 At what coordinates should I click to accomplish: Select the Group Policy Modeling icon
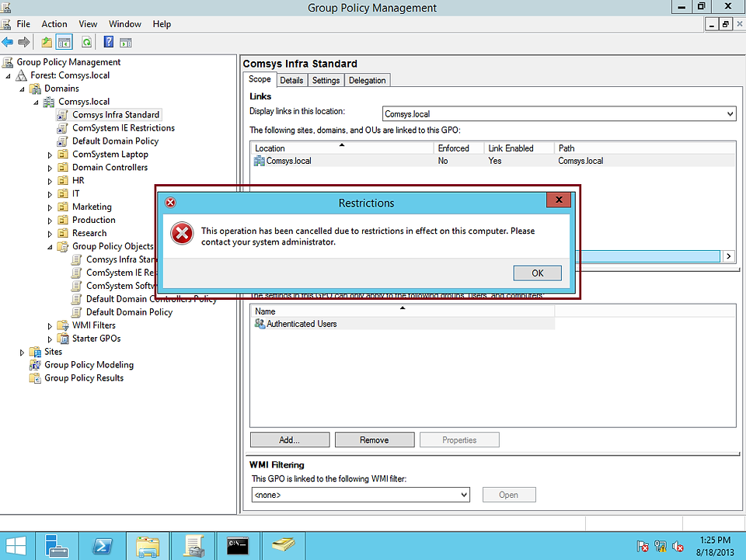click(35, 365)
